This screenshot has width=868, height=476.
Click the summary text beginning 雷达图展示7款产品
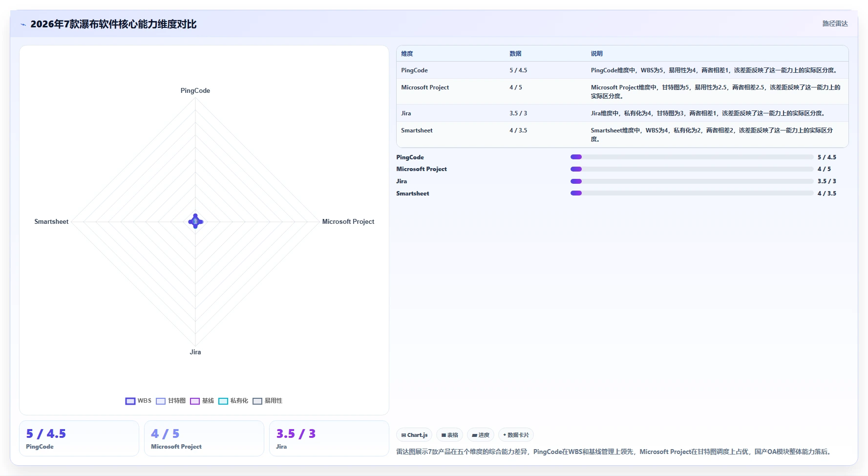[x=614, y=452]
